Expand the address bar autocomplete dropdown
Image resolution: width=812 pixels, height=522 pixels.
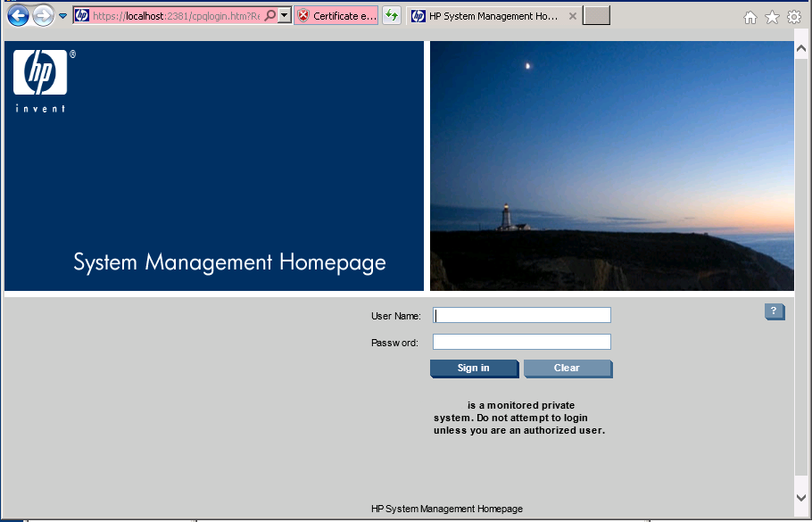[285, 16]
